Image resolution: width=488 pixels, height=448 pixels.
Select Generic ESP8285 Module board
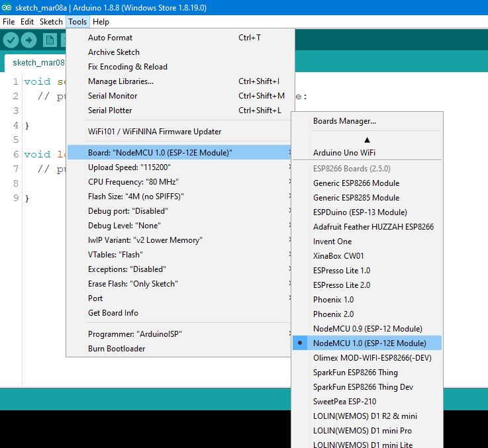367,198
